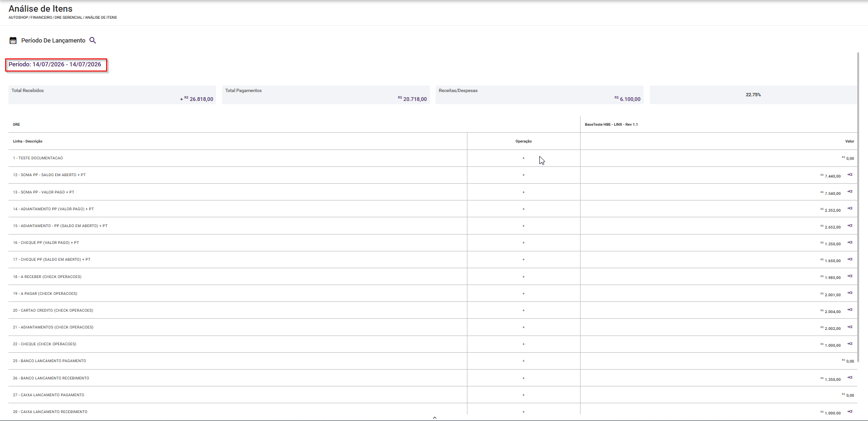Click the Valor column header

[849, 141]
